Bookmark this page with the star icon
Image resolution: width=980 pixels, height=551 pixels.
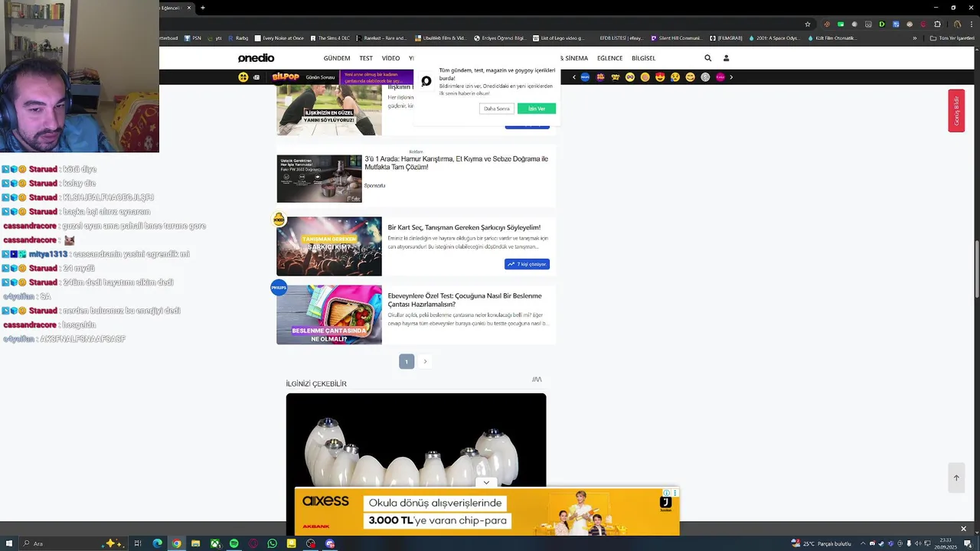(x=807, y=24)
